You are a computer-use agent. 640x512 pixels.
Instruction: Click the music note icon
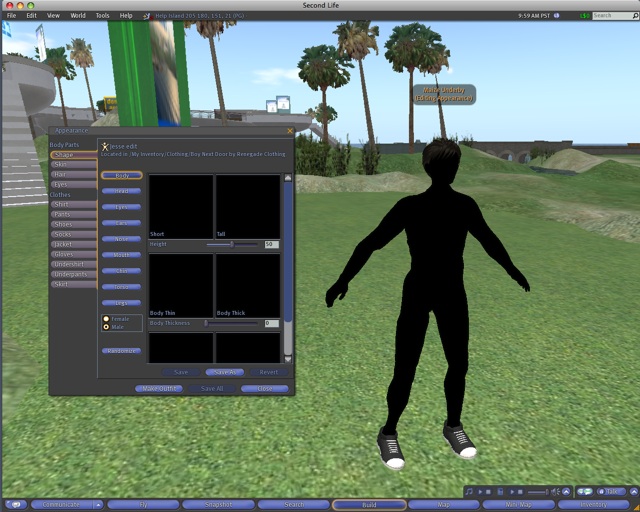tap(470, 492)
